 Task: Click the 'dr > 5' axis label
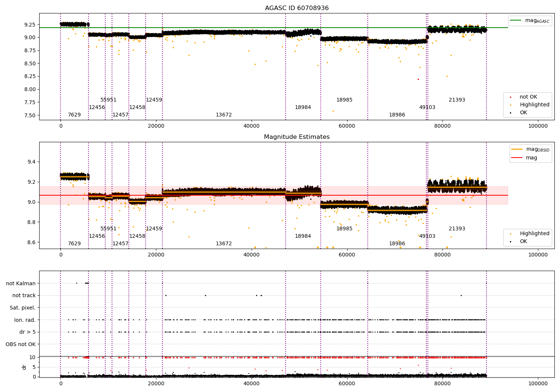[x=28, y=332]
